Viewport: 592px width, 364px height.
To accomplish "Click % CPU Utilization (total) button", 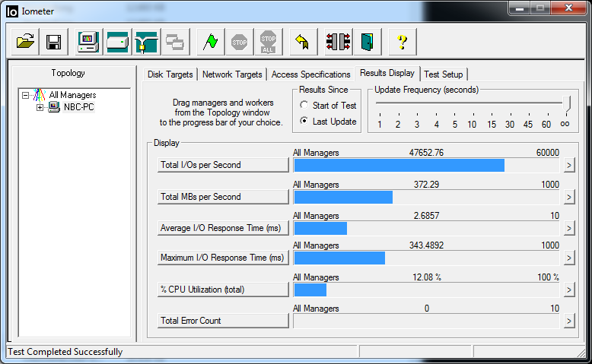I will (x=223, y=290).
